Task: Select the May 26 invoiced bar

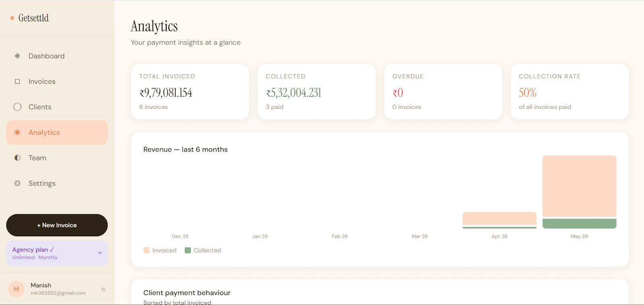Action: coord(579,186)
